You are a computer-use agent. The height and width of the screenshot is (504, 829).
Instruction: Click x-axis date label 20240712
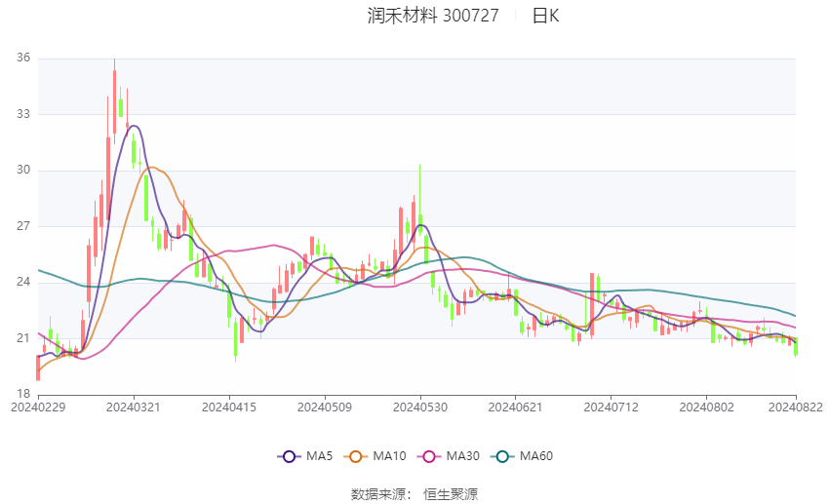612,407
